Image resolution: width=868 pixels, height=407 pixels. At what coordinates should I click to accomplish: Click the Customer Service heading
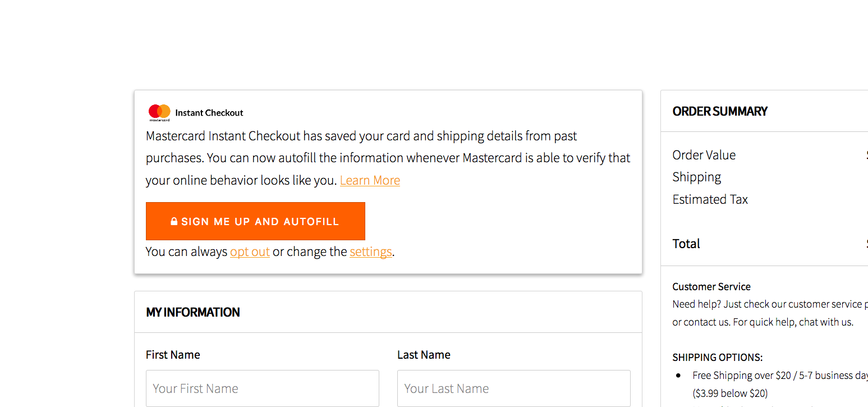click(x=711, y=286)
